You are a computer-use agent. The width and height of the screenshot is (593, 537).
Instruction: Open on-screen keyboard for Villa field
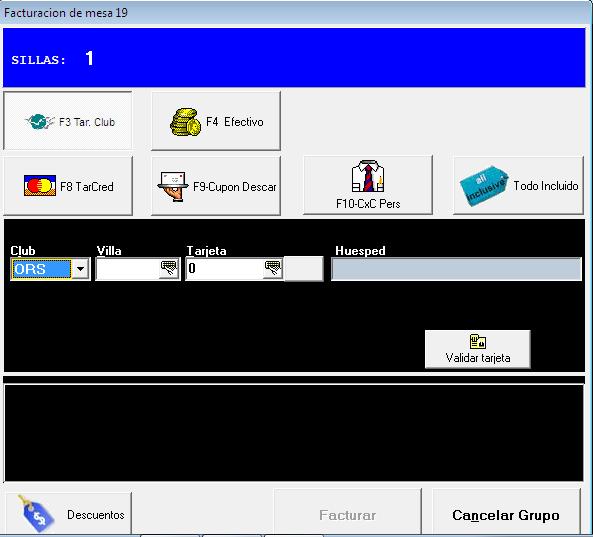[x=169, y=268]
